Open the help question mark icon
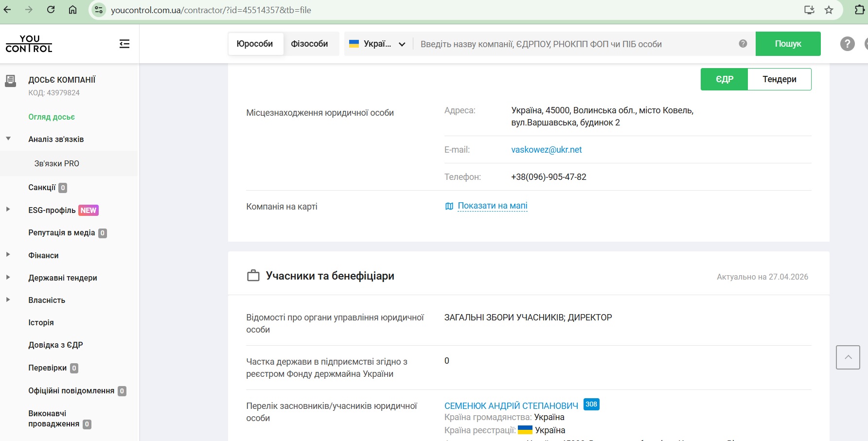 (x=847, y=44)
